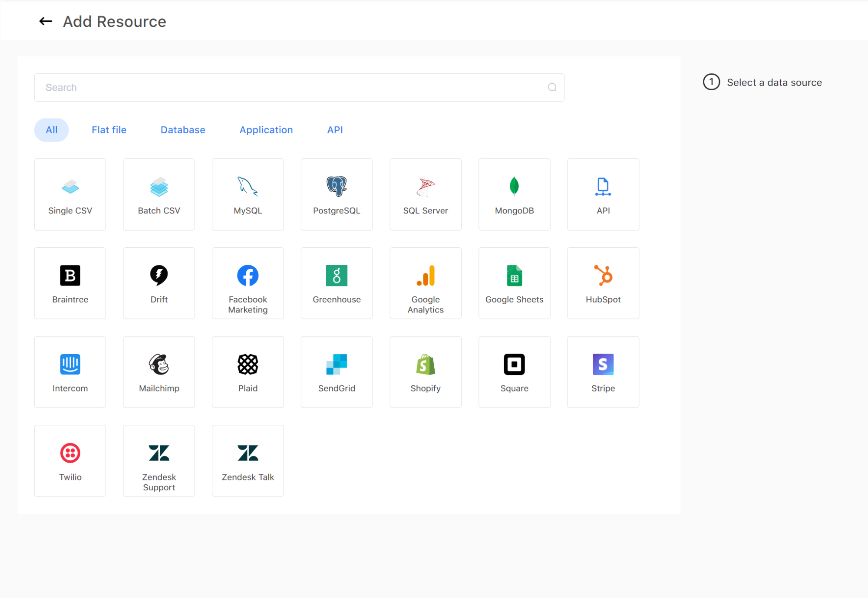Select the PostgreSQL elephant icon
The width and height of the screenshot is (868, 598).
tap(337, 187)
